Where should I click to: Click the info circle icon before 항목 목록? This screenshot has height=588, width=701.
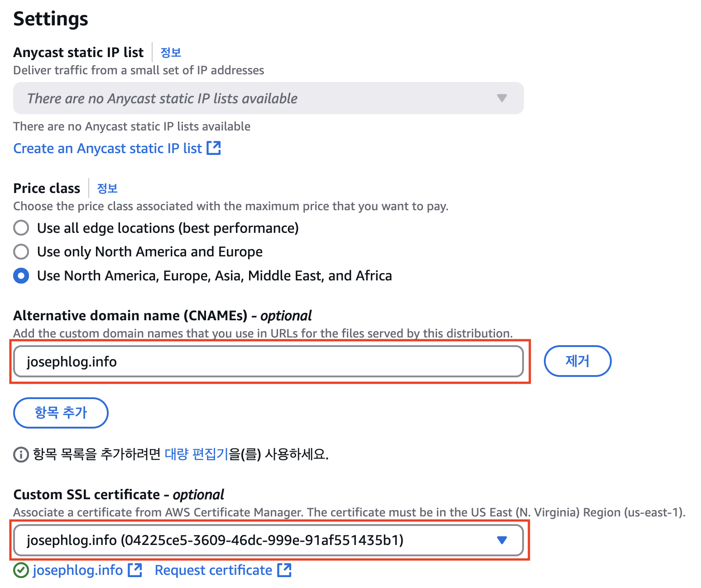click(x=21, y=454)
